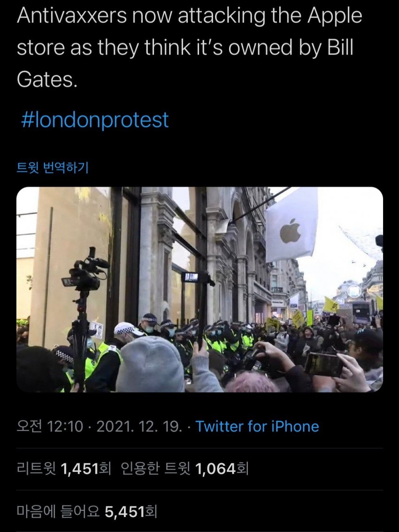Screen dimensions: 399x532
Task: Open 인용한 트윗 1,064회 quote tweets
Action: pos(185,469)
